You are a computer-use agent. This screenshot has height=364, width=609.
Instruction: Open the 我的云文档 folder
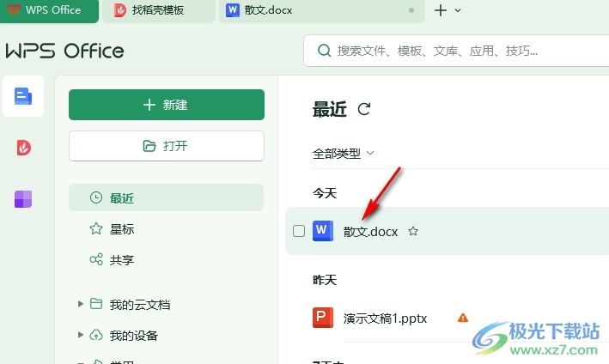point(140,305)
